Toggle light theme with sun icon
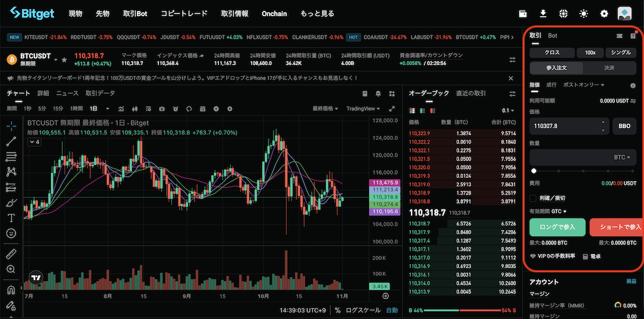The image size is (644, 319). click(x=583, y=14)
